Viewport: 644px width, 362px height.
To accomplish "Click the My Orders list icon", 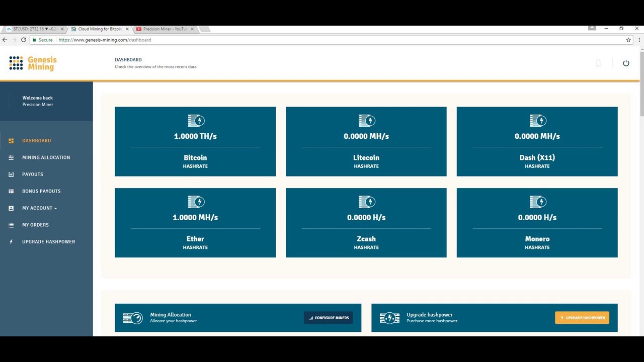I will (11, 225).
